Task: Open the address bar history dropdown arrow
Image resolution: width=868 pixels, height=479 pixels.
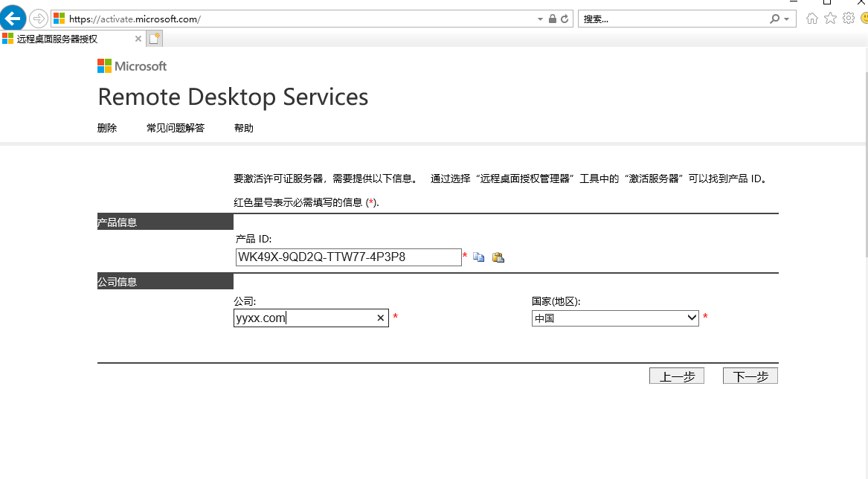Action: 540,19
